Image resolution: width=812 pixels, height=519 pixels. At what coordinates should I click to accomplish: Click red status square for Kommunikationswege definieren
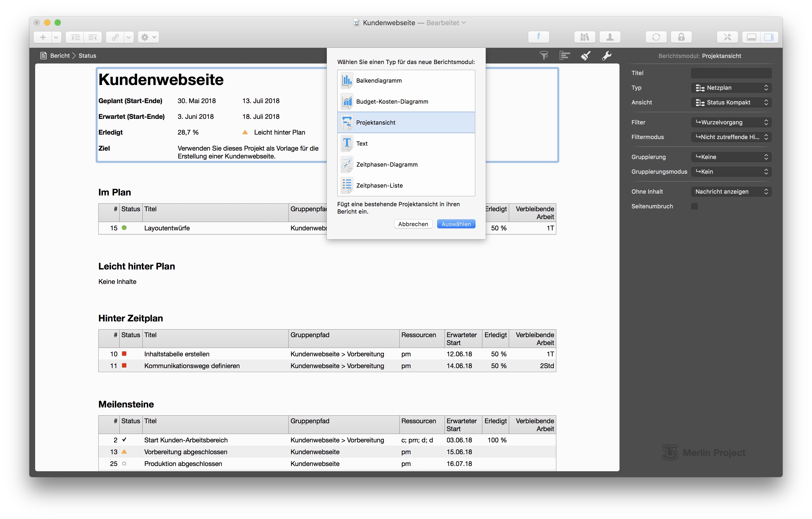coord(124,366)
